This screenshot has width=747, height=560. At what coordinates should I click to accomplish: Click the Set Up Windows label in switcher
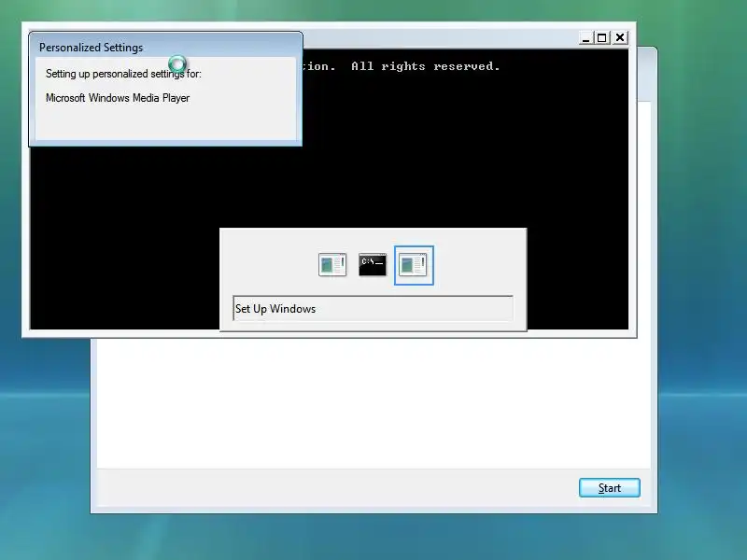point(275,309)
